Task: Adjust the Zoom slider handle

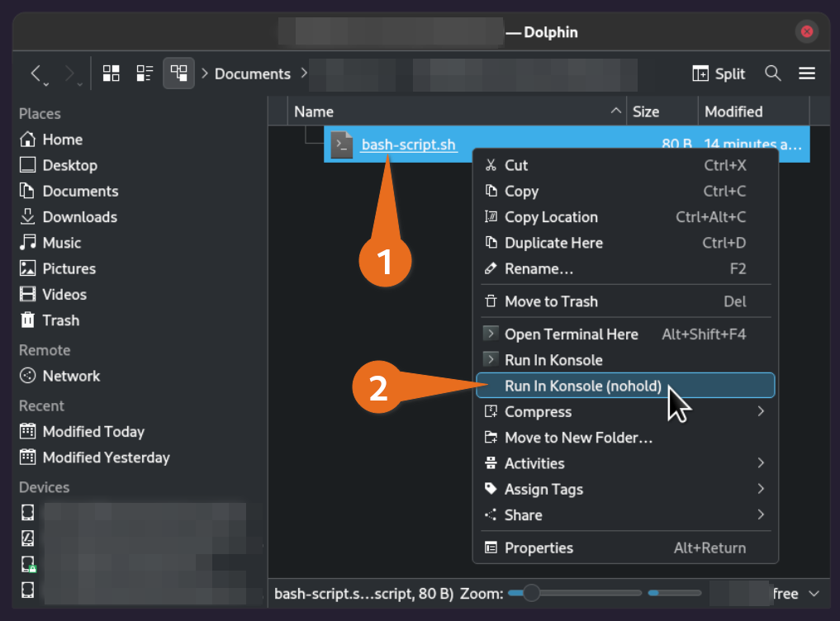Action: pos(531,593)
